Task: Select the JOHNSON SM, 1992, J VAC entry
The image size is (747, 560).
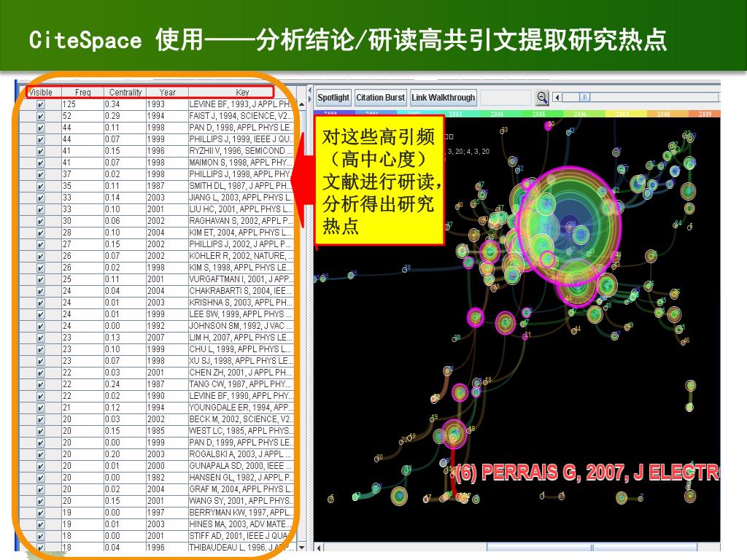Action: pos(241,326)
